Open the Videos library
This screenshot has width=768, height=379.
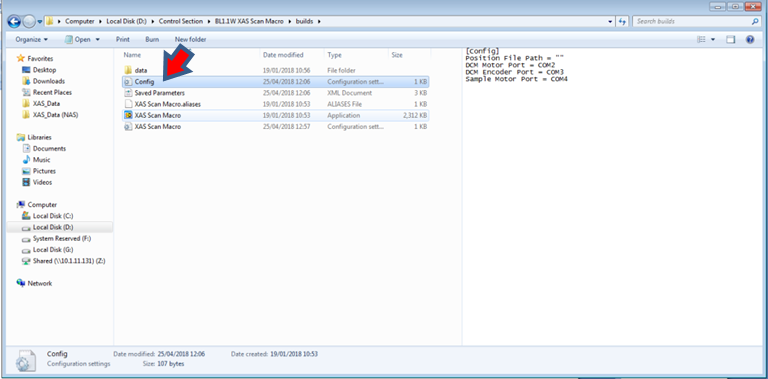42,183
